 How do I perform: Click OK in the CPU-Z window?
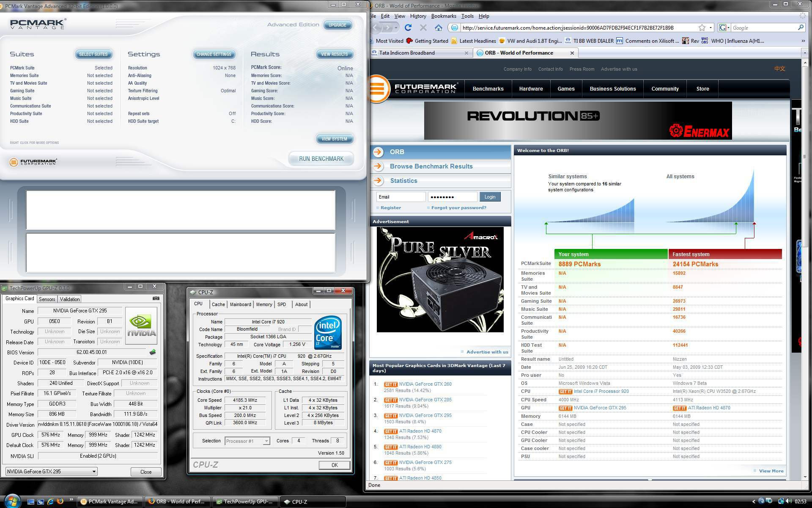pos(334,465)
